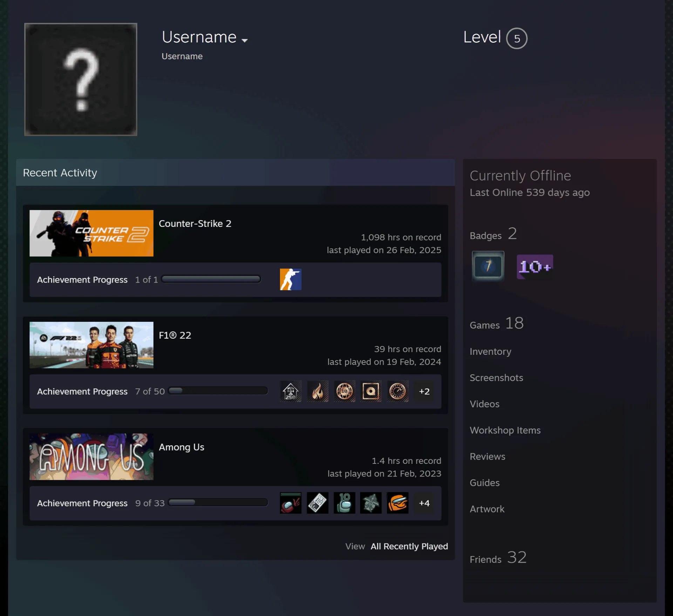The width and height of the screenshot is (673, 616).
Task: Click the Among Us red crewmate achievement icon
Action: pos(291,503)
